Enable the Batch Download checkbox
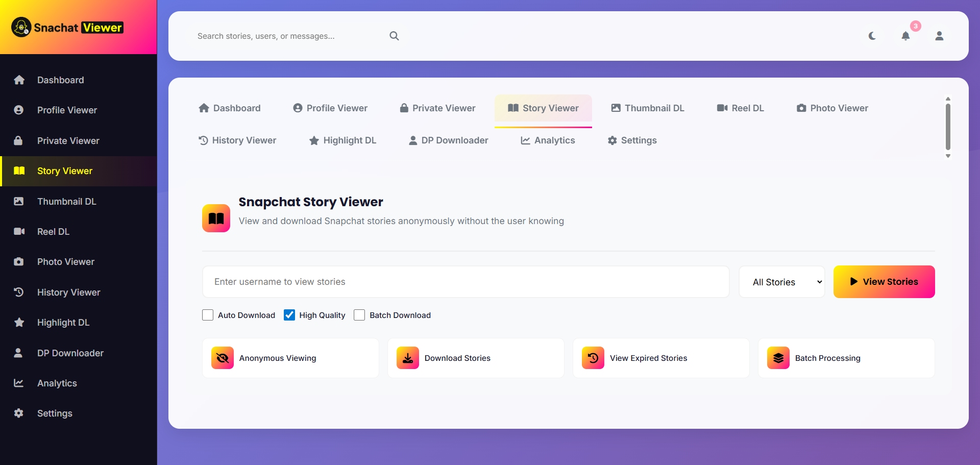This screenshot has width=980, height=465. (x=359, y=315)
